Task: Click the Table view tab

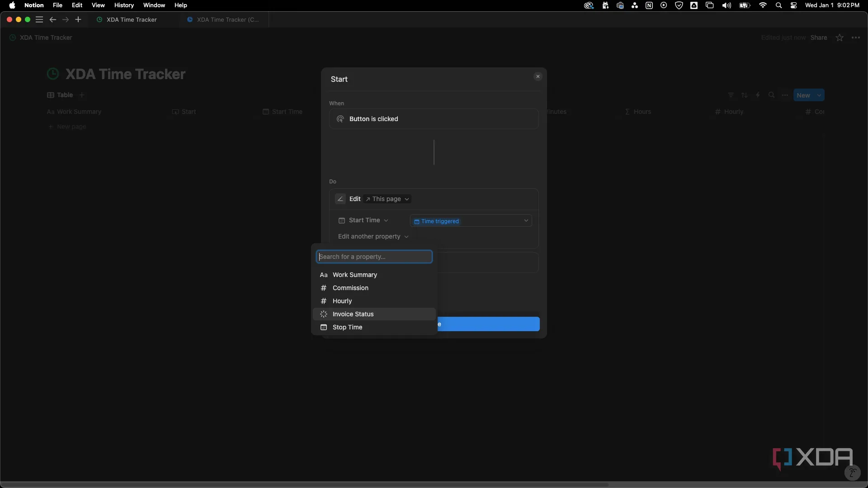Action: point(60,95)
